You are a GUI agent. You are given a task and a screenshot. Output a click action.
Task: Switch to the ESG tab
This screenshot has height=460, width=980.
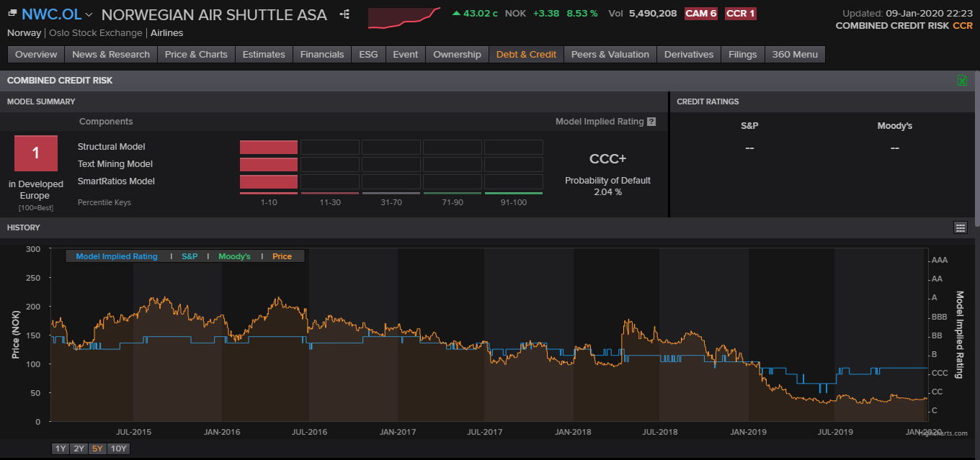(x=368, y=55)
